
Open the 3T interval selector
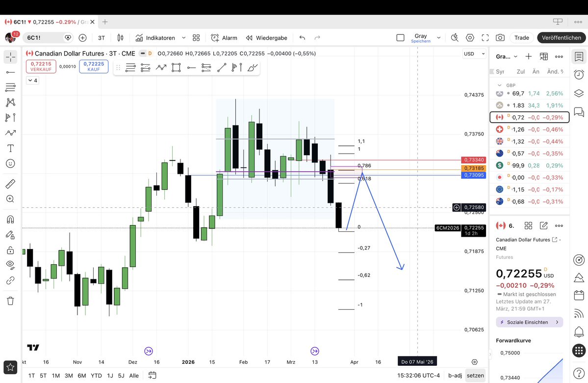coord(101,38)
